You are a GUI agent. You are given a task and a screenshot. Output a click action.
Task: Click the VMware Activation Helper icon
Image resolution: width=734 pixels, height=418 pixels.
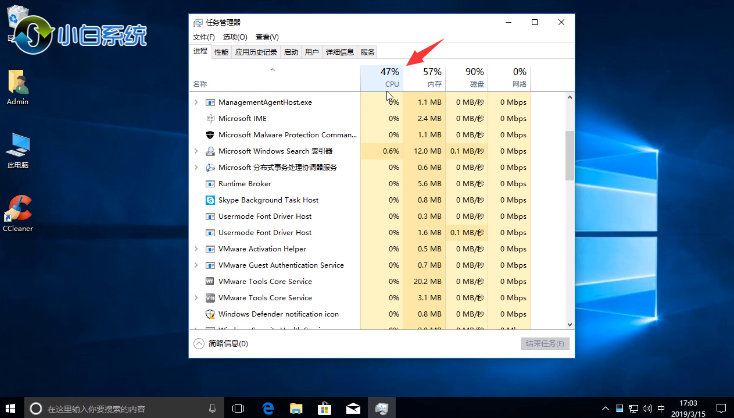click(x=210, y=249)
